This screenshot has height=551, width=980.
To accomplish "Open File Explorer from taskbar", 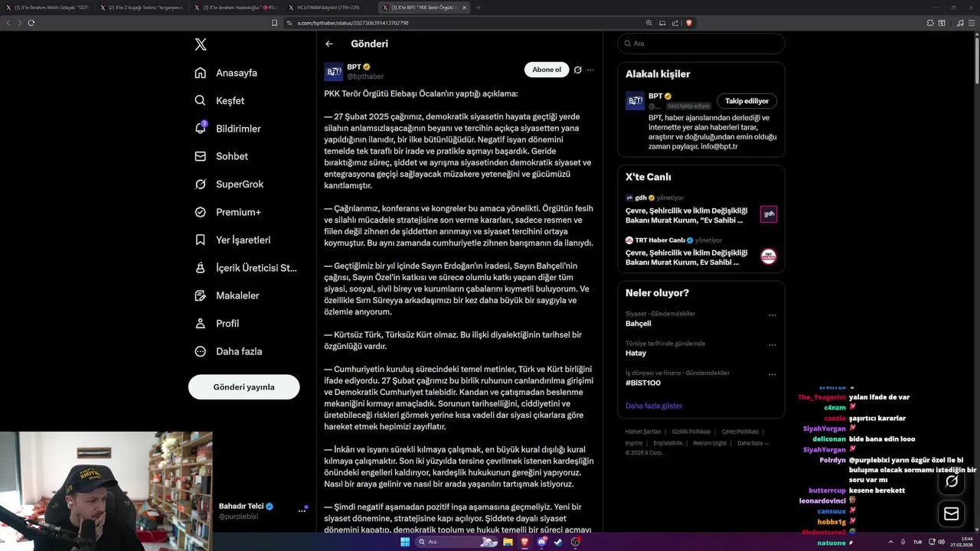I will (x=507, y=542).
